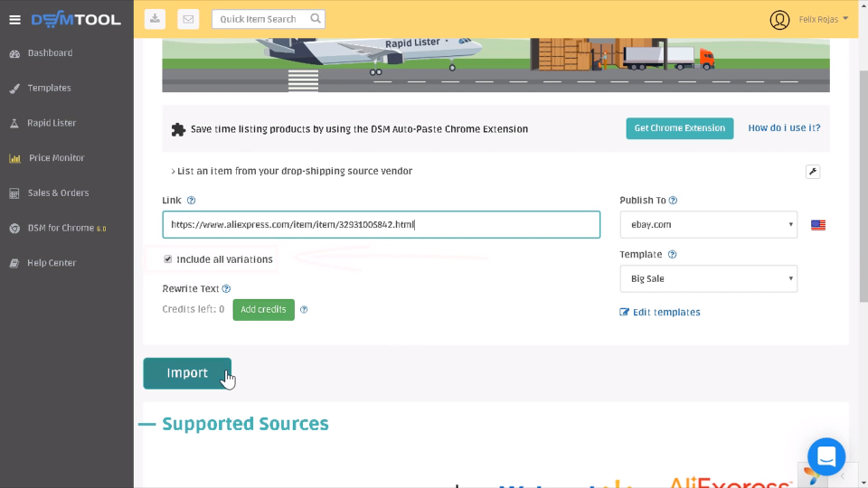Screen dimensions: 868x488
Task: Open the mail envelope icon
Action: click(x=188, y=19)
